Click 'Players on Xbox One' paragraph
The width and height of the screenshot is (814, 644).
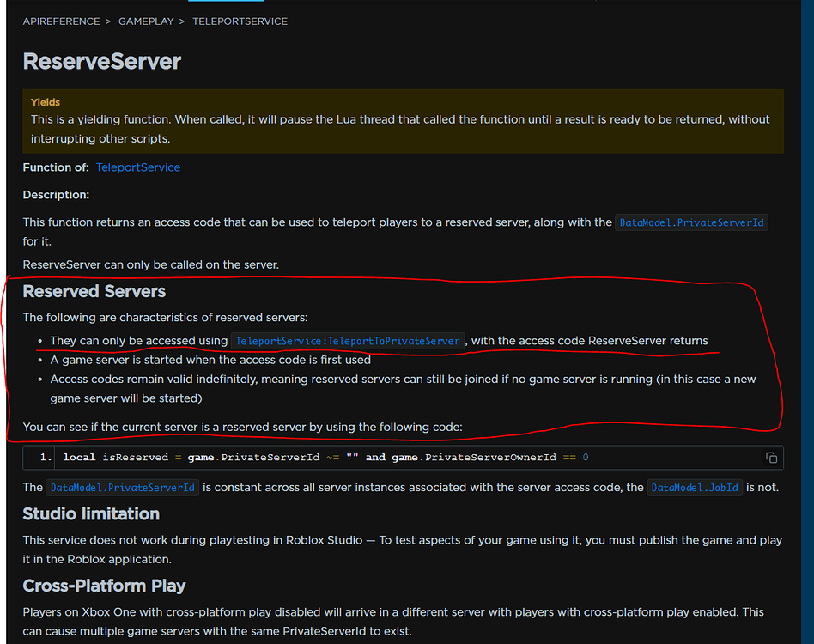point(393,622)
